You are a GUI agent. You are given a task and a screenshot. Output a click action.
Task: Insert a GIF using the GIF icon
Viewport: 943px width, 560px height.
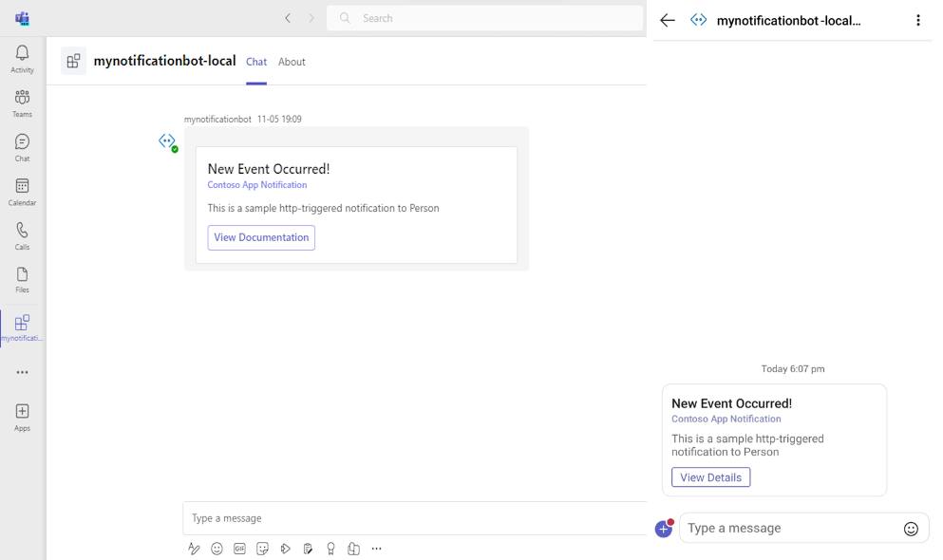click(239, 549)
